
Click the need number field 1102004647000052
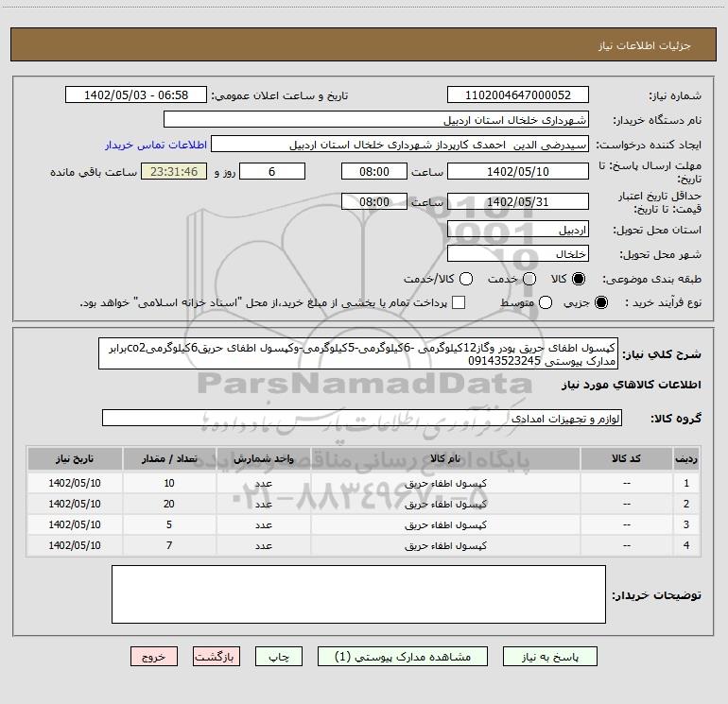(x=518, y=95)
